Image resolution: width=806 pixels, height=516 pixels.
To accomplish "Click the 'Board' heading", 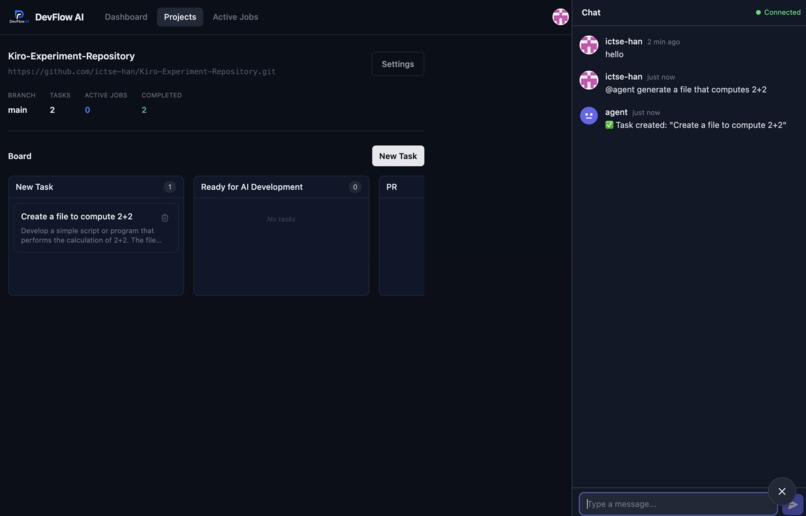I will [x=20, y=156].
